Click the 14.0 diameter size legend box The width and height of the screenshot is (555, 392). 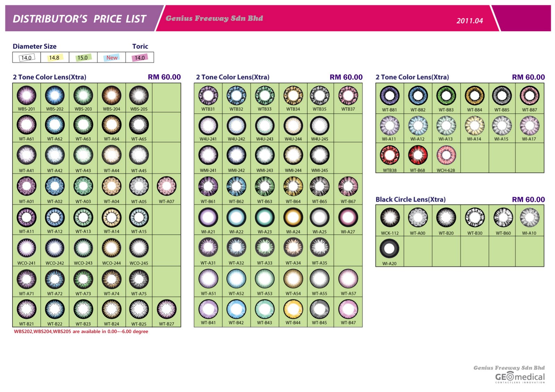(27, 58)
